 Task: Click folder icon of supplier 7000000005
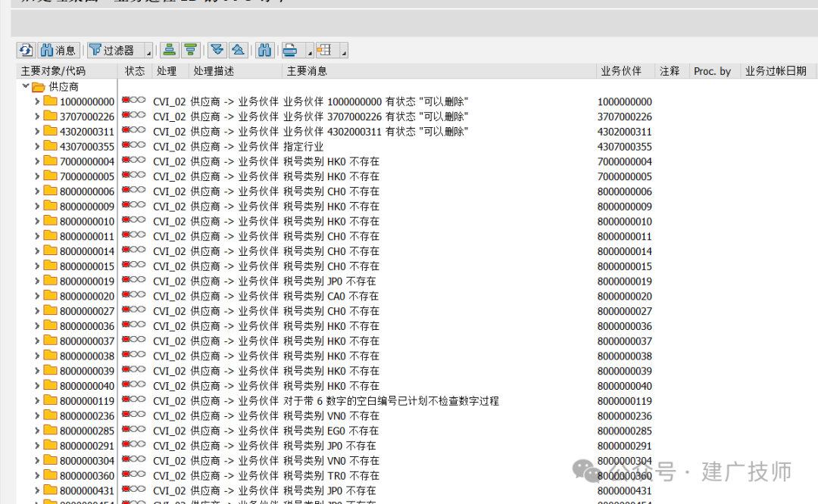50,176
